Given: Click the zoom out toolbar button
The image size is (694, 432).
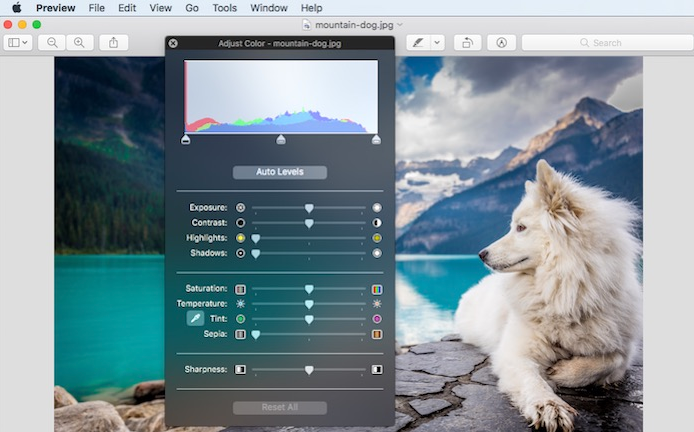Looking at the screenshot, I should point(52,42).
